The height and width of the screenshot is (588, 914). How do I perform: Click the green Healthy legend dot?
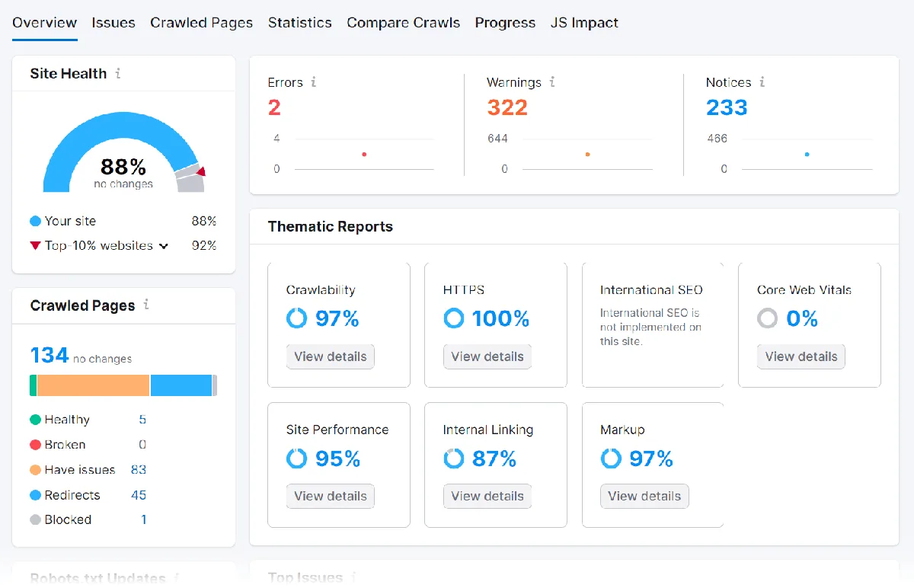click(x=35, y=420)
